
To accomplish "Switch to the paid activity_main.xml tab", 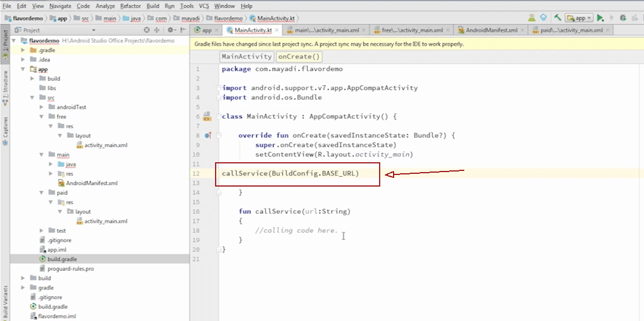I will tap(570, 30).
